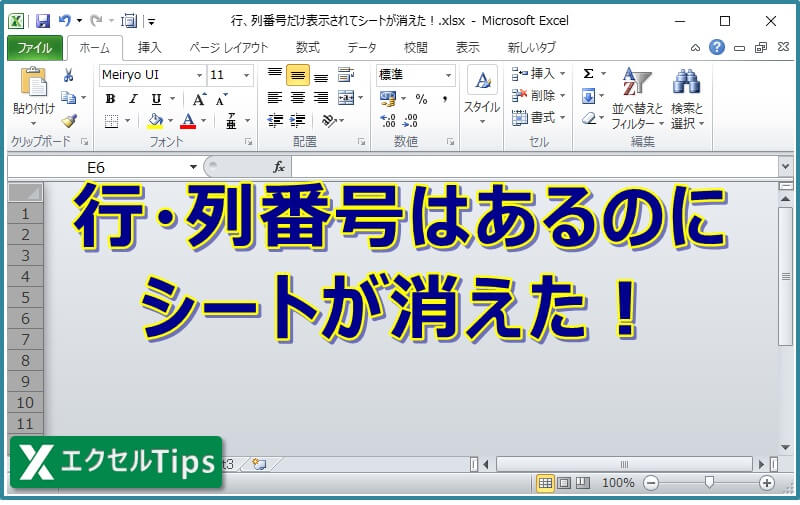
Task: Open the Undo history dropdown arrow
Action: [79, 21]
